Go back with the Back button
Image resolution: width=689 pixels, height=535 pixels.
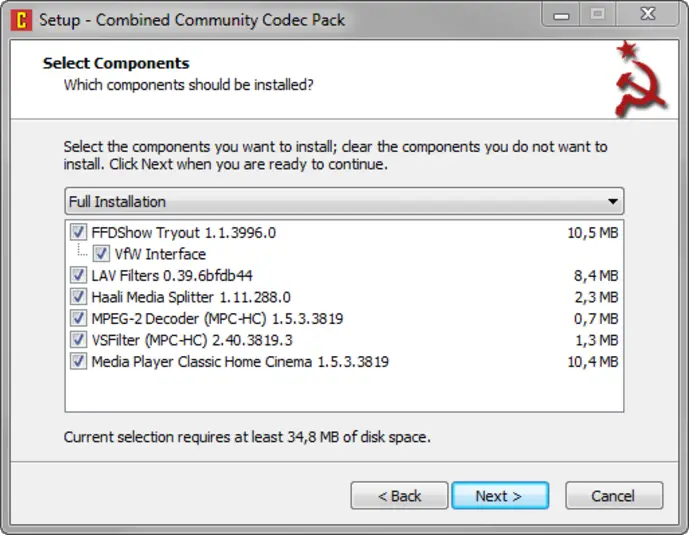[399, 496]
